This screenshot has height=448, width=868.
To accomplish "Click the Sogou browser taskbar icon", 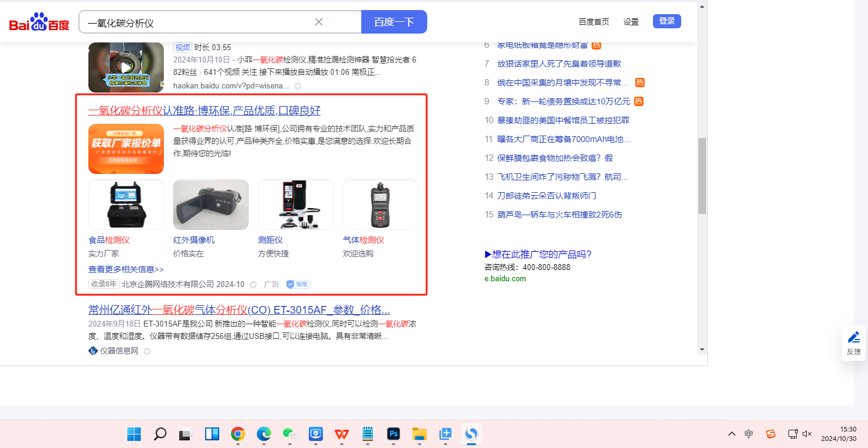I will pos(471,434).
